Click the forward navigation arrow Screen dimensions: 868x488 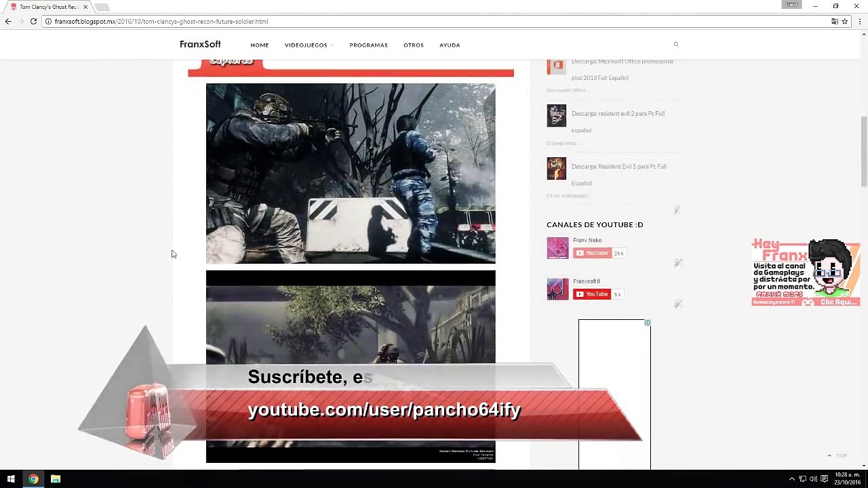click(21, 21)
